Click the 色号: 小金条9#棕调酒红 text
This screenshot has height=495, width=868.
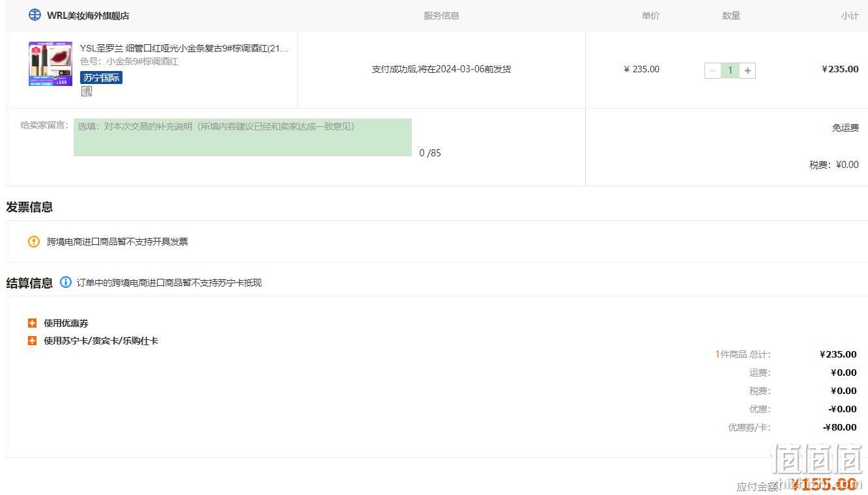coord(129,61)
